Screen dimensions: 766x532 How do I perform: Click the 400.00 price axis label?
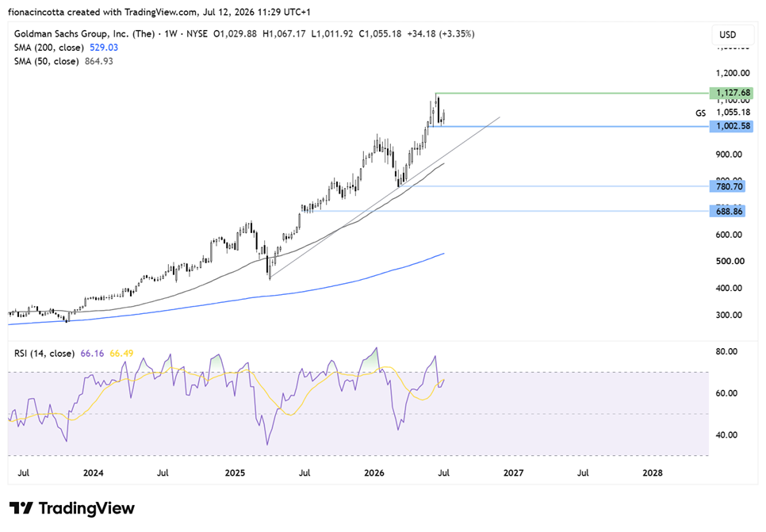tap(729, 289)
